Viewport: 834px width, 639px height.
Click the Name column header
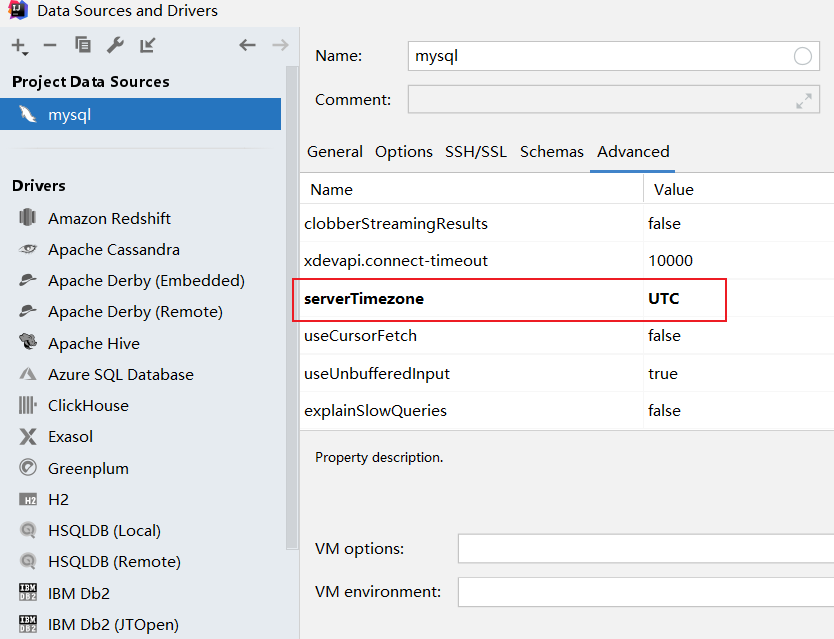point(331,190)
